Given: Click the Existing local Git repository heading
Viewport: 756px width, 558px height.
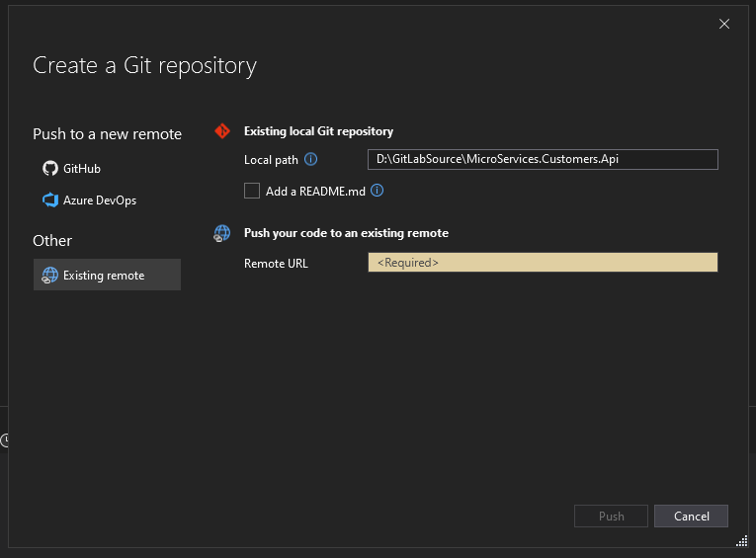Looking at the screenshot, I should [x=318, y=131].
